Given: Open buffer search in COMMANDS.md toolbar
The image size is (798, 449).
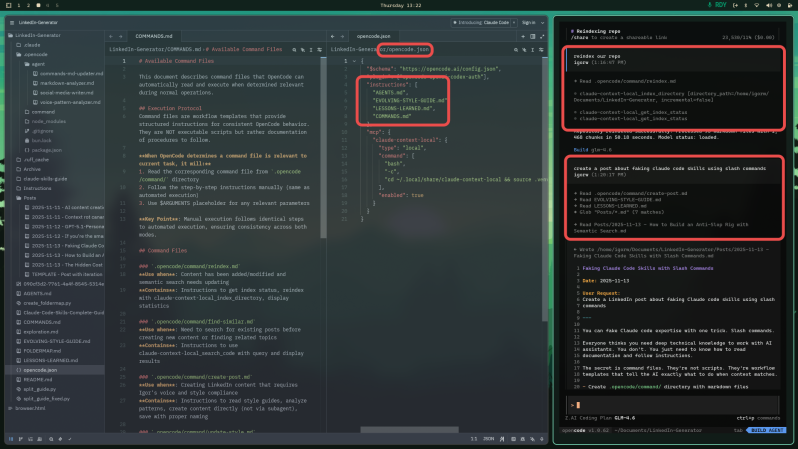Looking at the screenshot, I should (294, 50).
